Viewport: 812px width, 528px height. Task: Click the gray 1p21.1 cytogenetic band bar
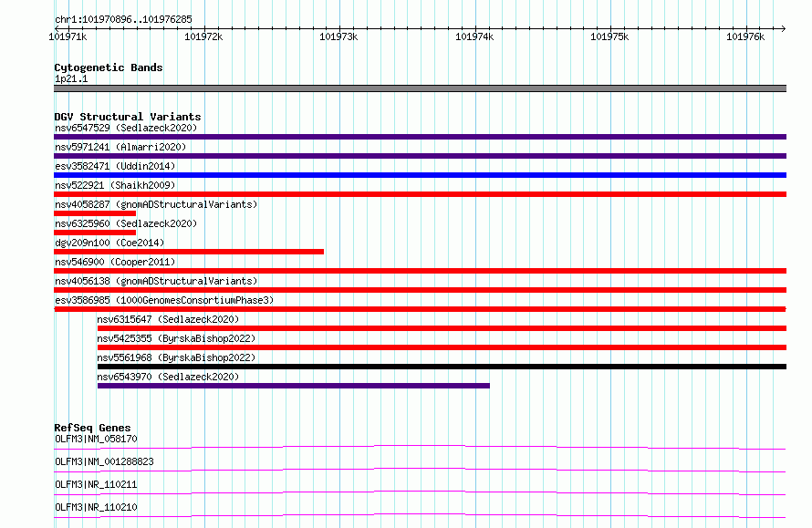(x=420, y=88)
